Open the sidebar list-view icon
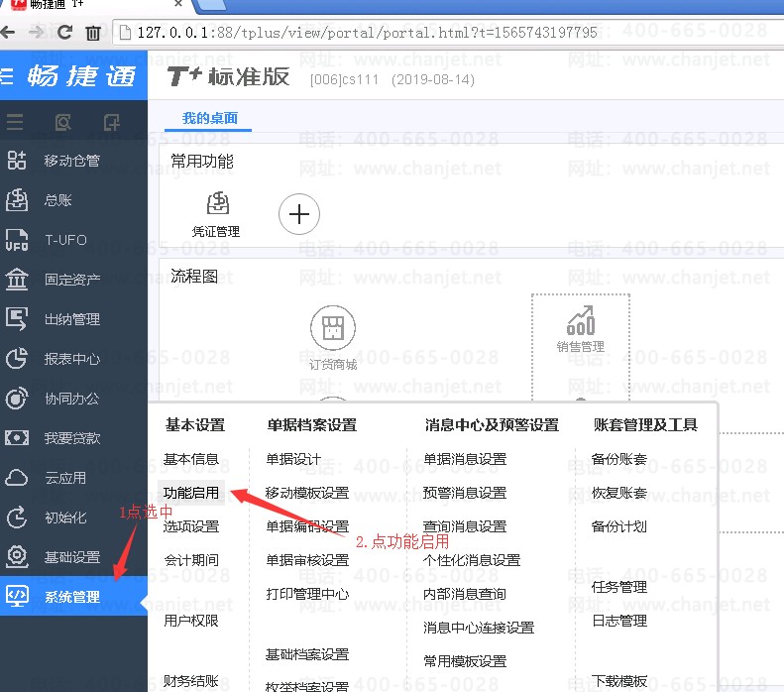 [x=15, y=122]
